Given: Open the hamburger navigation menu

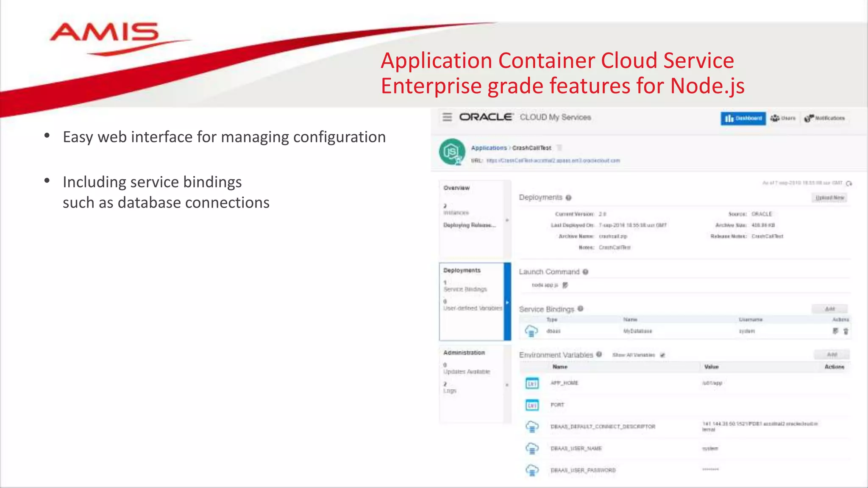Looking at the screenshot, I should [447, 117].
